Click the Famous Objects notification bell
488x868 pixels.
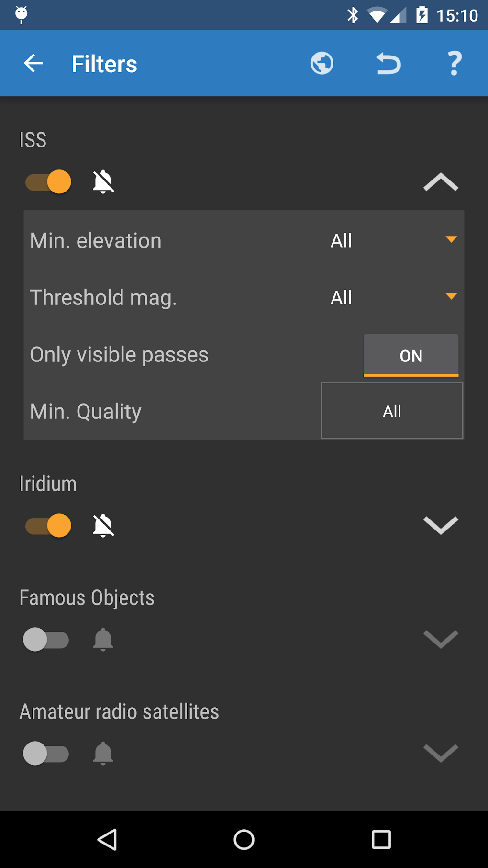pos(103,639)
